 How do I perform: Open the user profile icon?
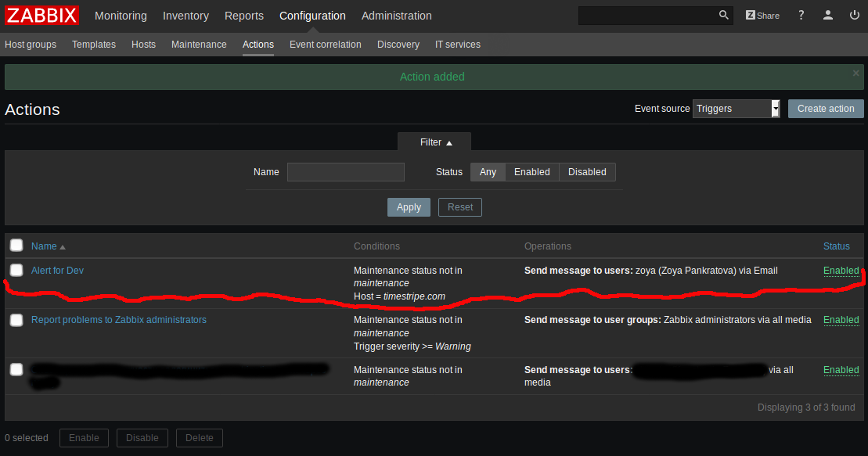pos(828,16)
